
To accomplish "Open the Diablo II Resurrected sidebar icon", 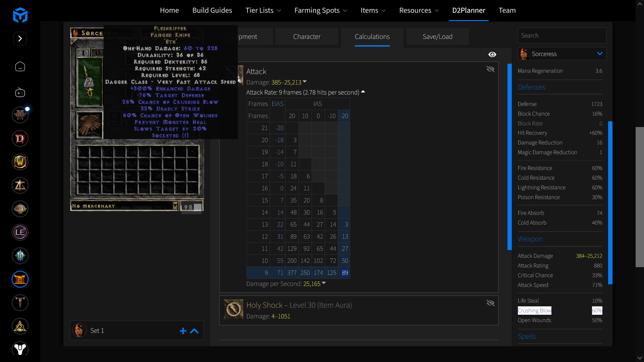I will click(20, 279).
